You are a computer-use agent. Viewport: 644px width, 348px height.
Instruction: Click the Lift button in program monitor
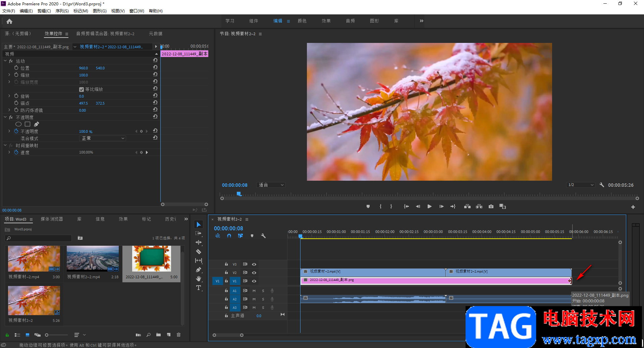(x=467, y=207)
